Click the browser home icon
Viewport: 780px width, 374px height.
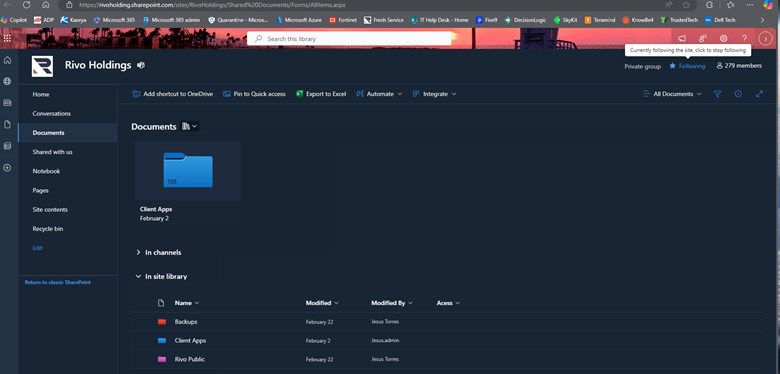coord(46,5)
